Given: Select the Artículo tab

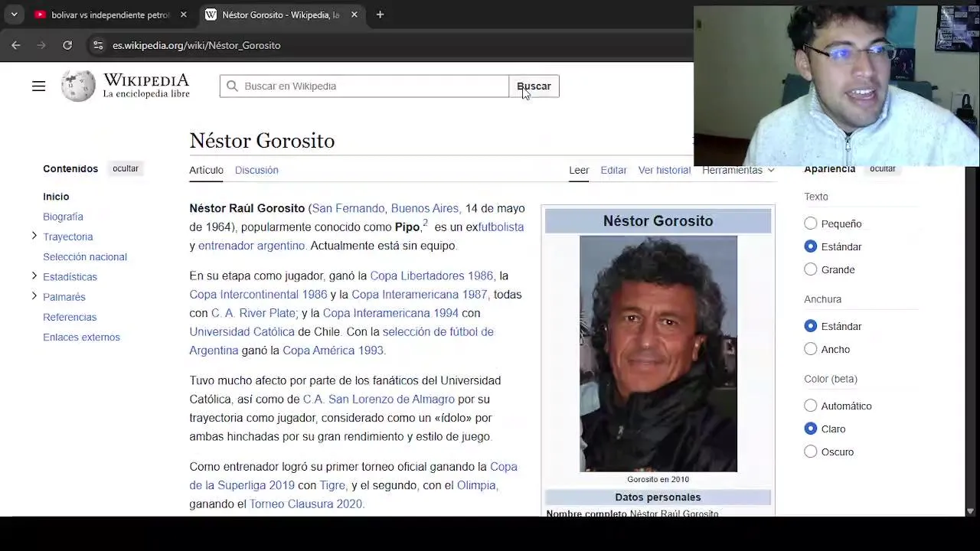Looking at the screenshot, I should point(206,170).
